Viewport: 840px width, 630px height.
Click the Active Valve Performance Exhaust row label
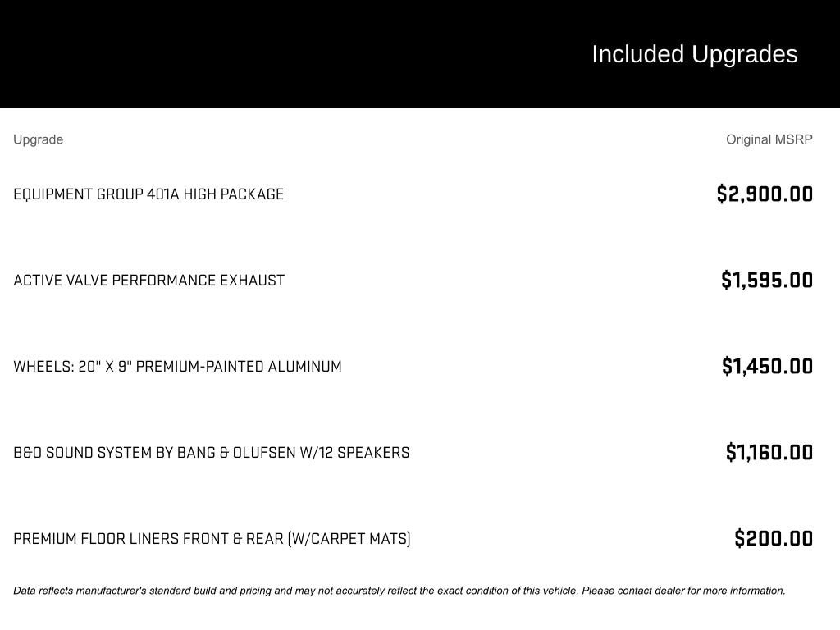[x=148, y=281]
